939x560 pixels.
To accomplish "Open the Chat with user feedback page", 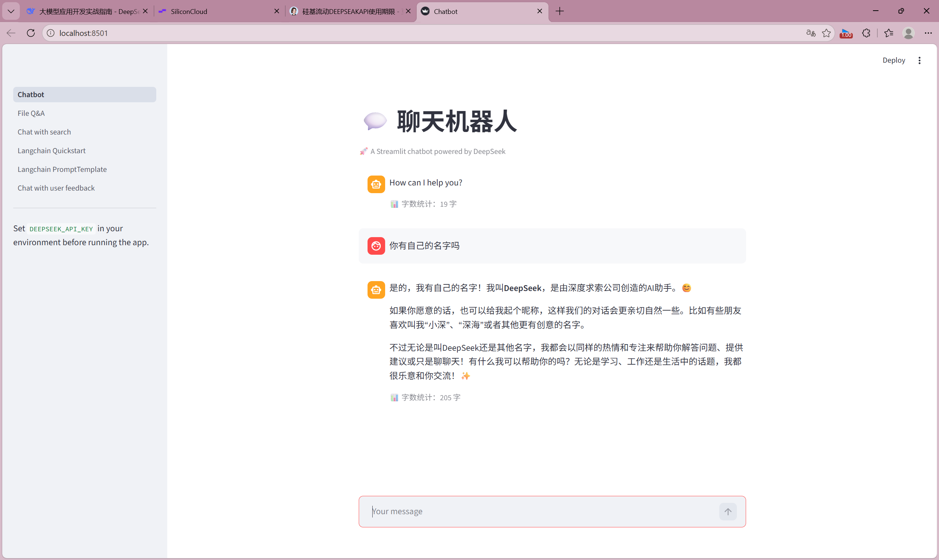I will pyautogui.click(x=85, y=188).
